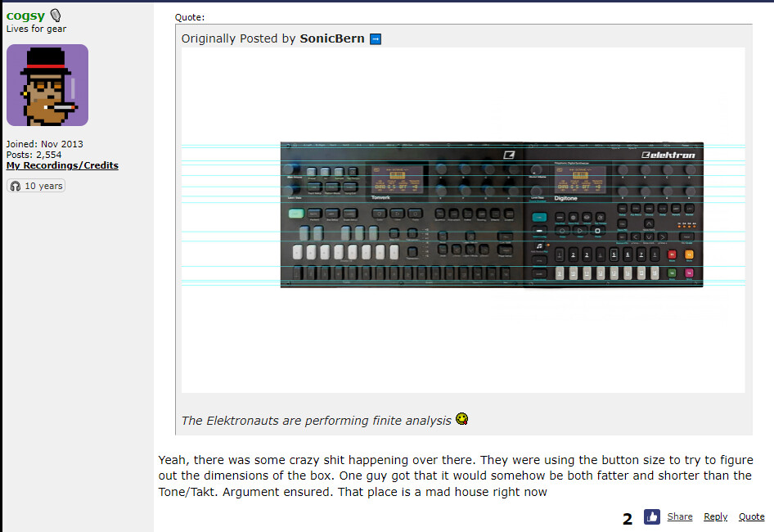Image resolution: width=774 pixels, height=532 pixels.
Task: Click 'Posts: 2,554' text
Action: click(x=34, y=155)
